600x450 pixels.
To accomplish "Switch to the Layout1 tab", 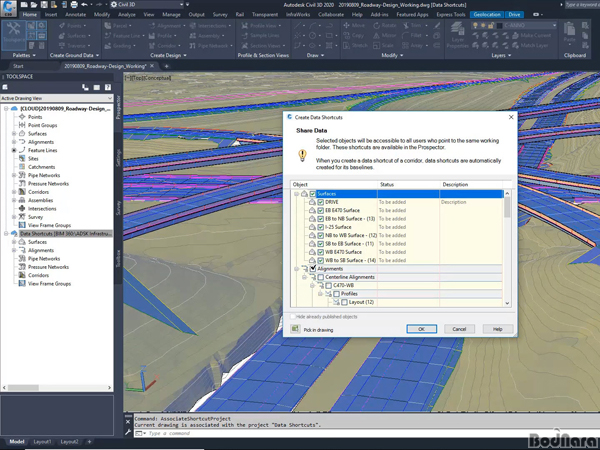I will tap(42, 442).
